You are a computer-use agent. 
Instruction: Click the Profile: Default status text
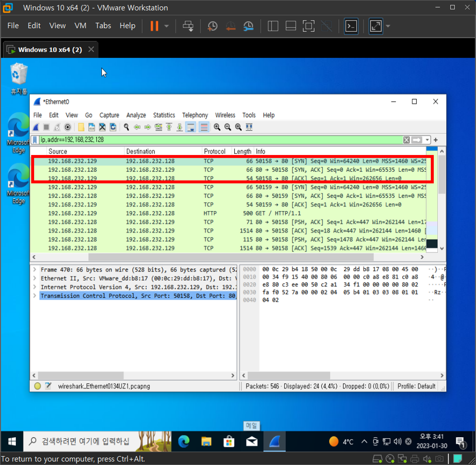416,386
